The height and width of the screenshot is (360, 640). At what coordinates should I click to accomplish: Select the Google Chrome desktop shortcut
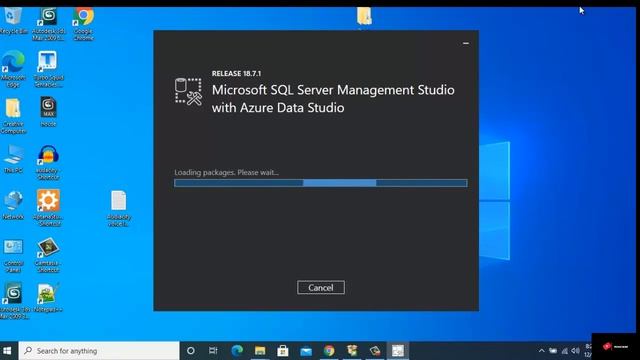84,24
